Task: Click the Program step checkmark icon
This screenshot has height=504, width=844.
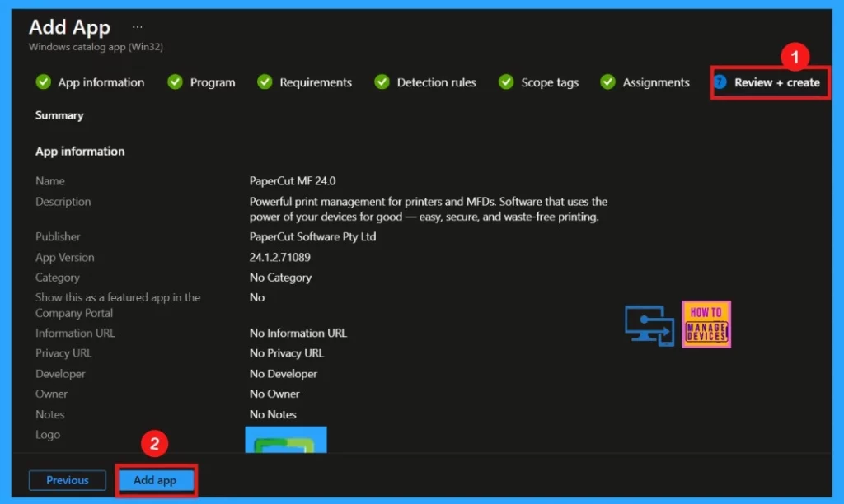Action: (x=175, y=82)
